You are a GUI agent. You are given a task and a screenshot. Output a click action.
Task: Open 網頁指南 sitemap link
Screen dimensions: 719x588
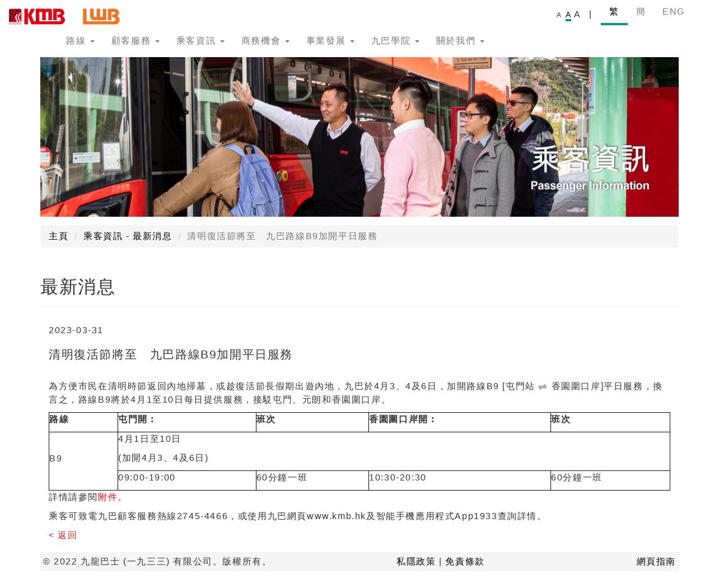tap(656, 562)
